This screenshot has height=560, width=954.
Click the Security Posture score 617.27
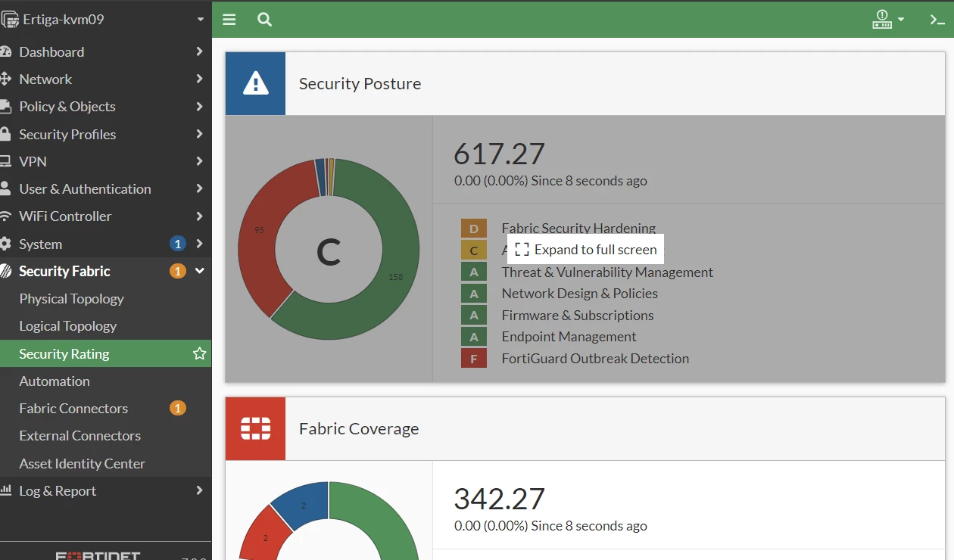click(x=499, y=154)
